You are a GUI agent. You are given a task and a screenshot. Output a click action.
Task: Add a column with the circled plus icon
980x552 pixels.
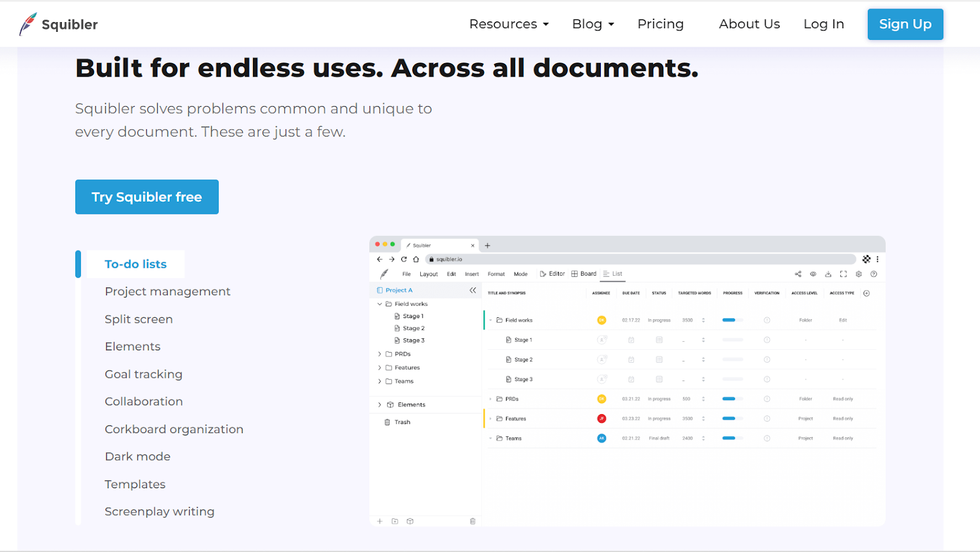[867, 293]
